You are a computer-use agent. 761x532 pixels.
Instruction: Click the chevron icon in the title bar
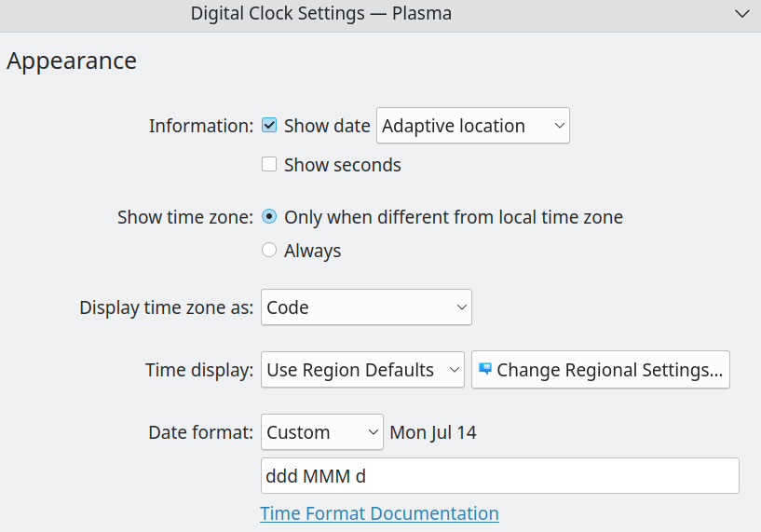[x=742, y=14]
